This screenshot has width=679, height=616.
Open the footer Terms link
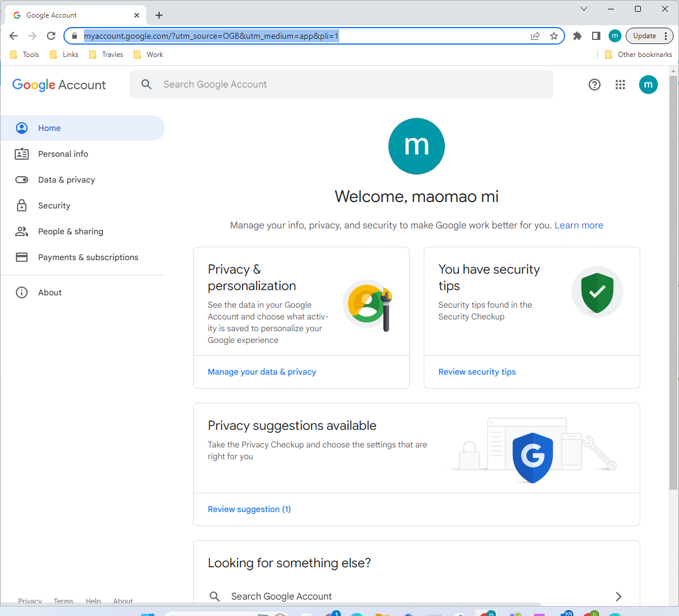click(63, 601)
